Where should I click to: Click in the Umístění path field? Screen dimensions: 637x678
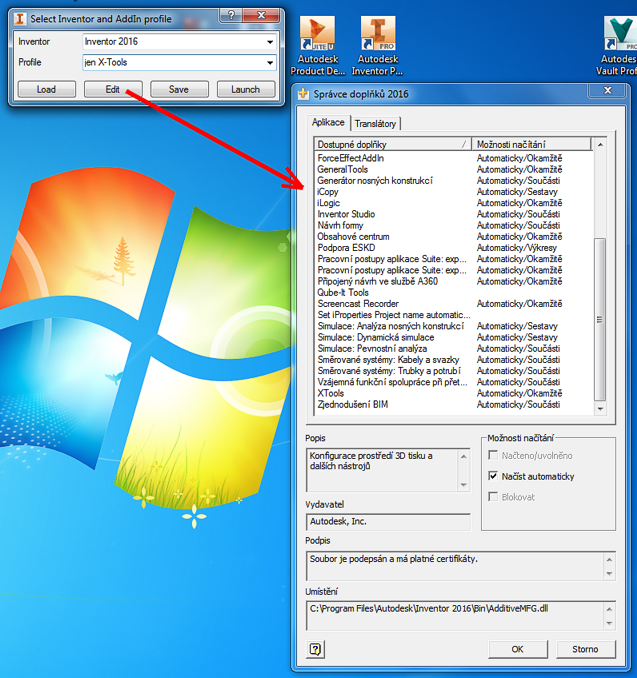[455, 615]
